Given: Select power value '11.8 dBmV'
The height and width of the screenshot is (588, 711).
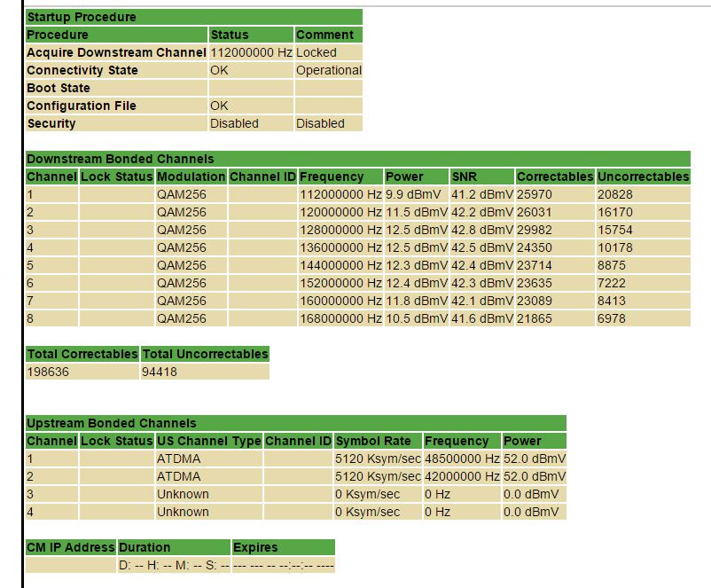Looking at the screenshot, I should click(417, 301).
